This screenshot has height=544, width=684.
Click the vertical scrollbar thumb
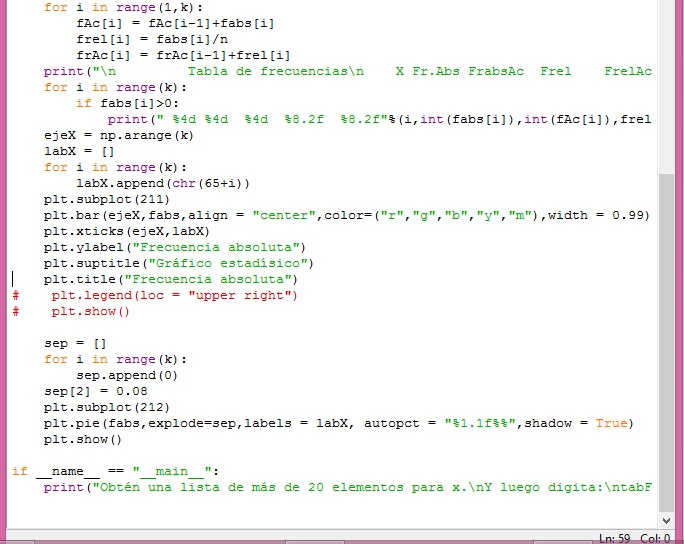[666, 343]
